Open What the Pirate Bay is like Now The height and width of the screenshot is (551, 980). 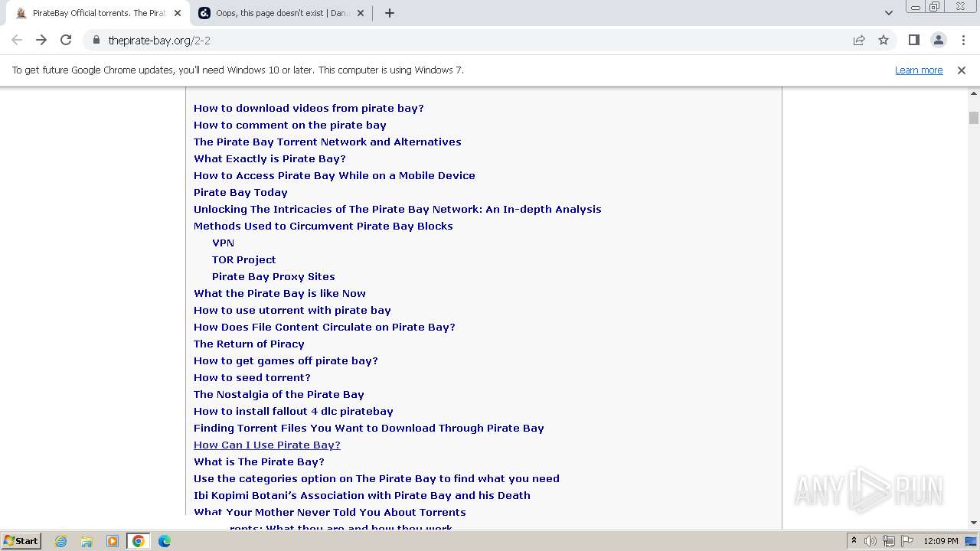(x=279, y=293)
